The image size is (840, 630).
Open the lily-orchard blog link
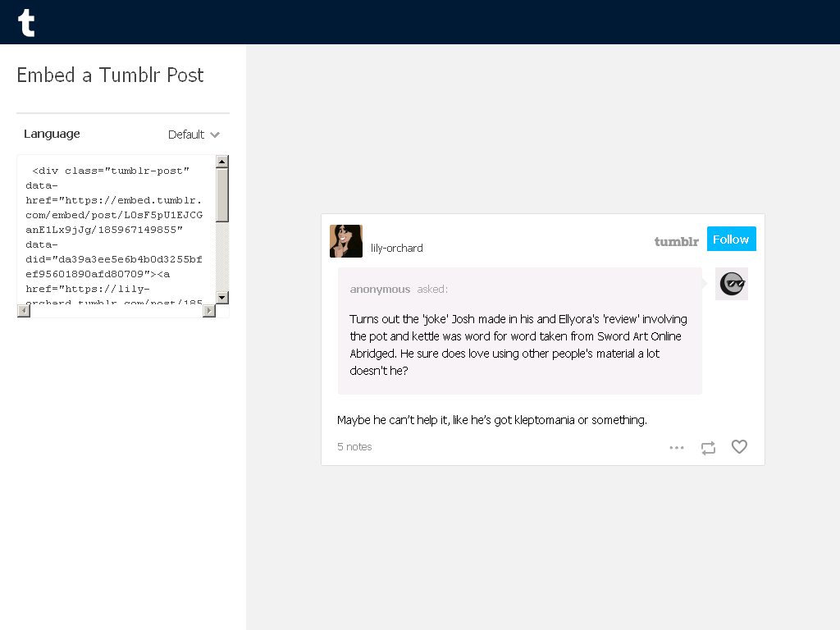[x=396, y=248]
